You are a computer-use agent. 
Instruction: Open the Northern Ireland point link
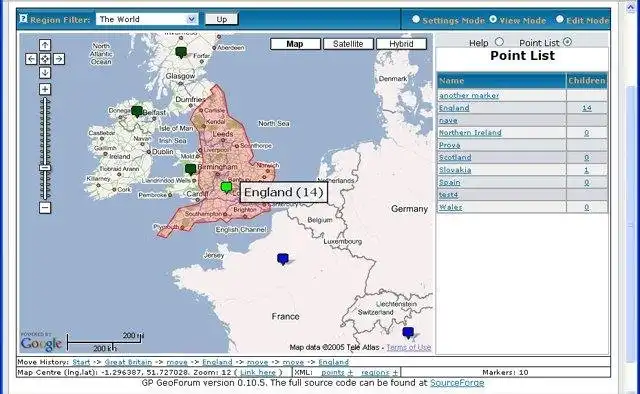click(470, 133)
